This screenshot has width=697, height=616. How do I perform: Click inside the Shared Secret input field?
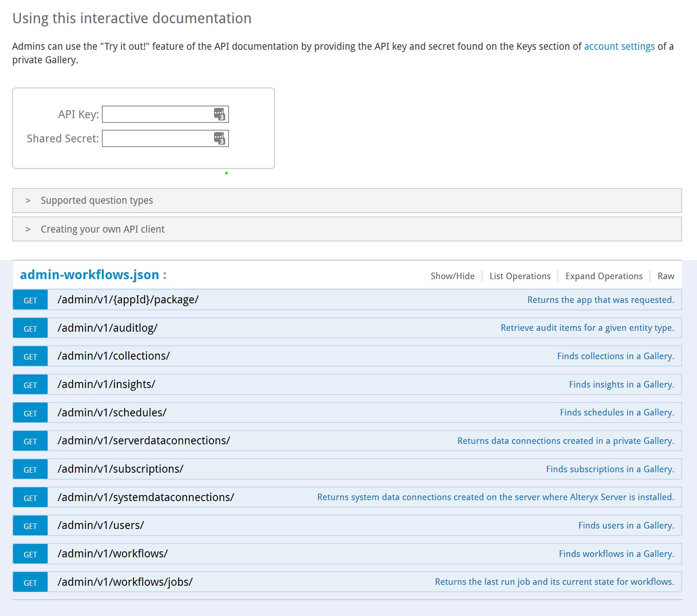tap(158, 138)
